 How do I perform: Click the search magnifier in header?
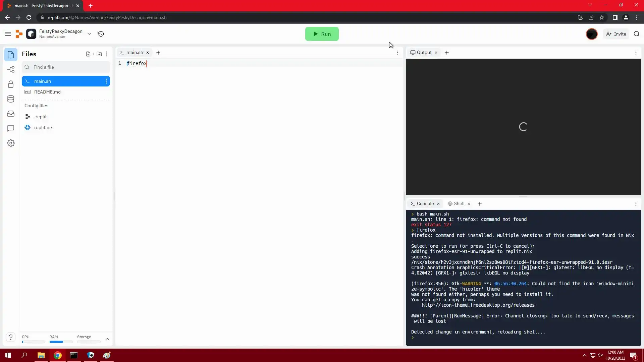click(636, 34)
